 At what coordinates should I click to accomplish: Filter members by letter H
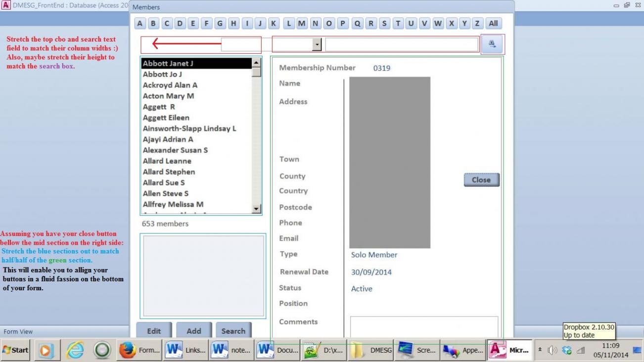coord(232,23)
